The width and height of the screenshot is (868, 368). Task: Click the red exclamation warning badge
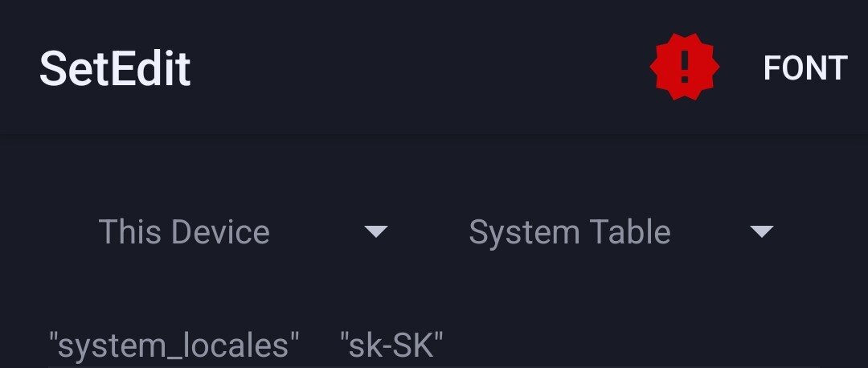coord(684,67)
